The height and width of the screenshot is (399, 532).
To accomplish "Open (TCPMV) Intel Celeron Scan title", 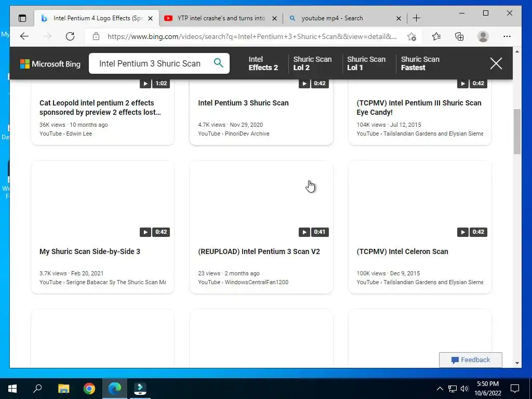I will pos(402,251).
